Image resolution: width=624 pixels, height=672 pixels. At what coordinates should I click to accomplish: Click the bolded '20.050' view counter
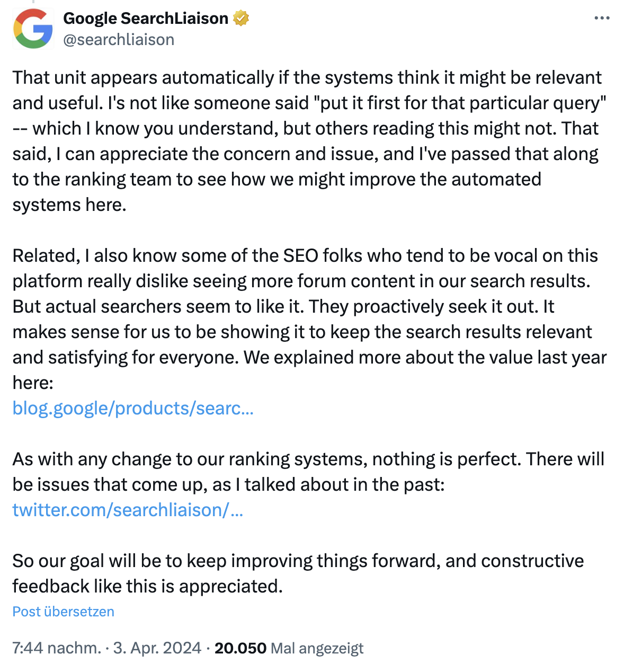(x=240, y=648)
